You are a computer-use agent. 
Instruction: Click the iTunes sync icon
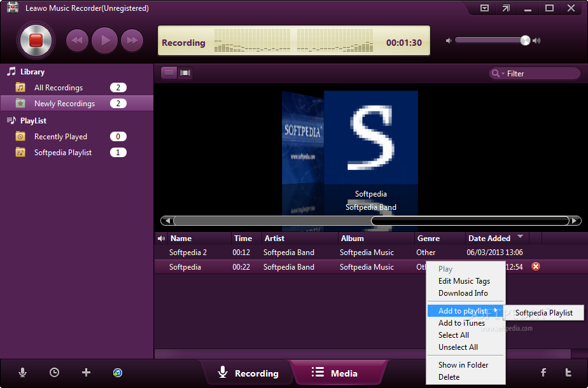point(118,373)
